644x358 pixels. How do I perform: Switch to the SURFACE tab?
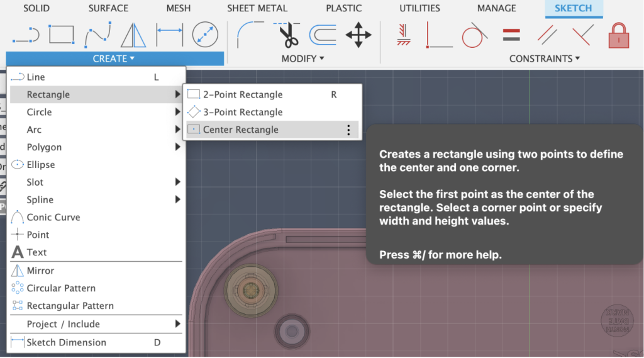tap(108, 8)
